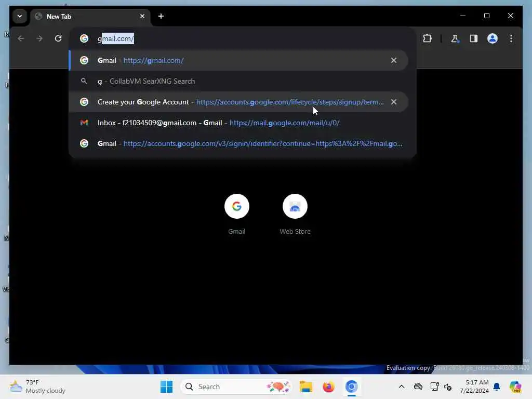532x399 pixels.
Task: Click the magnifier icon in search suggestion
Action: tap(84, 81)
